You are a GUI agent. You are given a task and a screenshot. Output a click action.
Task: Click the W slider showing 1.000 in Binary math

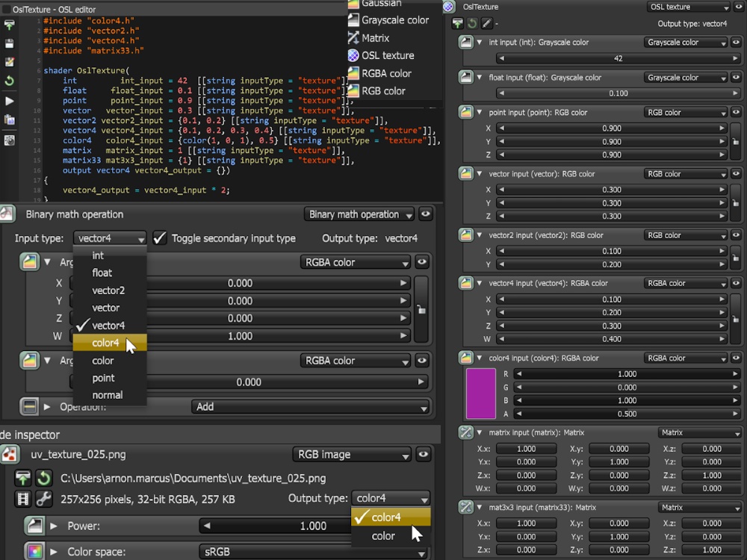point(240,336)
